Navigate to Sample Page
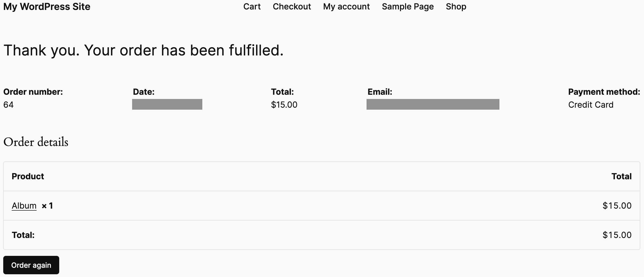Image resolution: width=644 pixels, height=277 pixels. tap(408, 7)
